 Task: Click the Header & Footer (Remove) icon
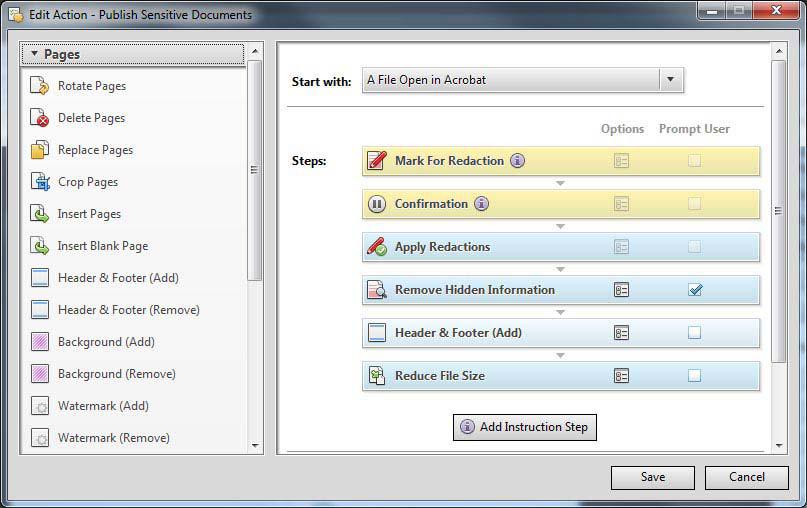click(x=40, y=309)
